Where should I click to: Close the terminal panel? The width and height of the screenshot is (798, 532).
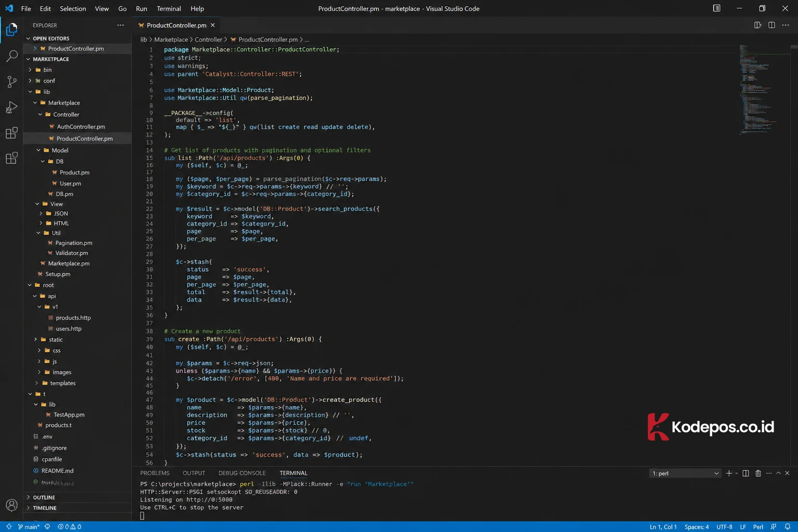pos(787,473)
